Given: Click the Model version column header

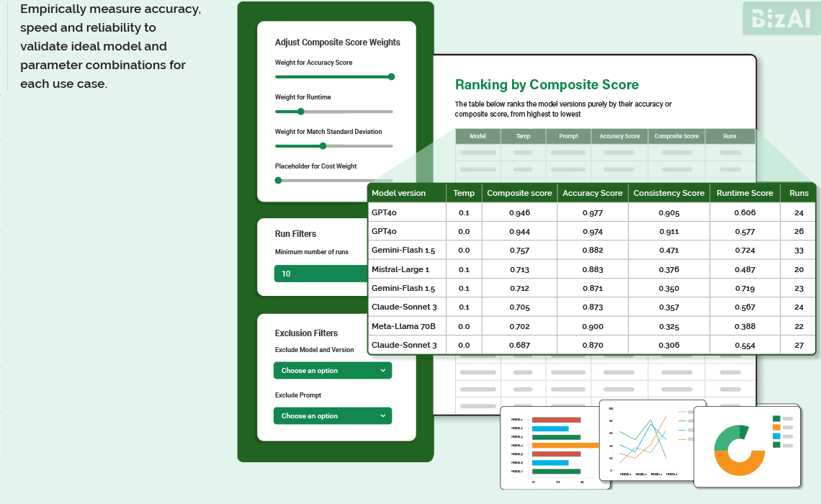Looking at the screenshot, I should [398, 193].
